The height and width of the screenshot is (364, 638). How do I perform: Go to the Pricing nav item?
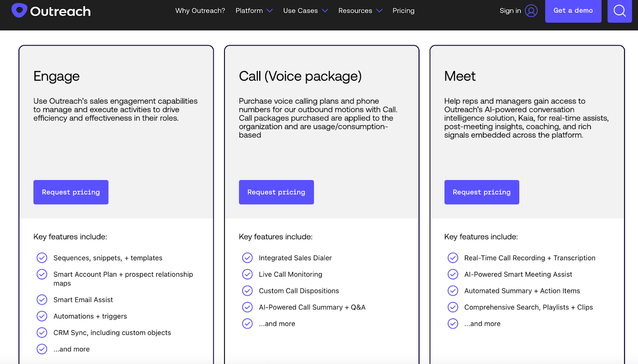tap(404, 11)
